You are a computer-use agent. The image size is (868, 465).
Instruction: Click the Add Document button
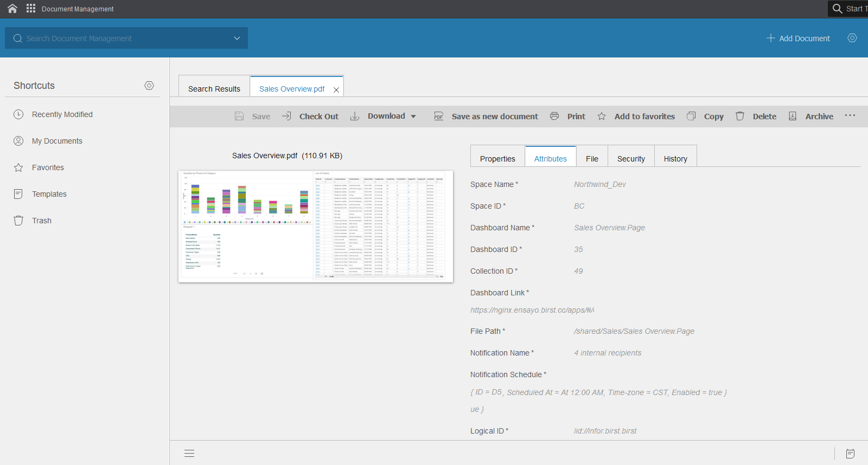(x=798, y=38)
